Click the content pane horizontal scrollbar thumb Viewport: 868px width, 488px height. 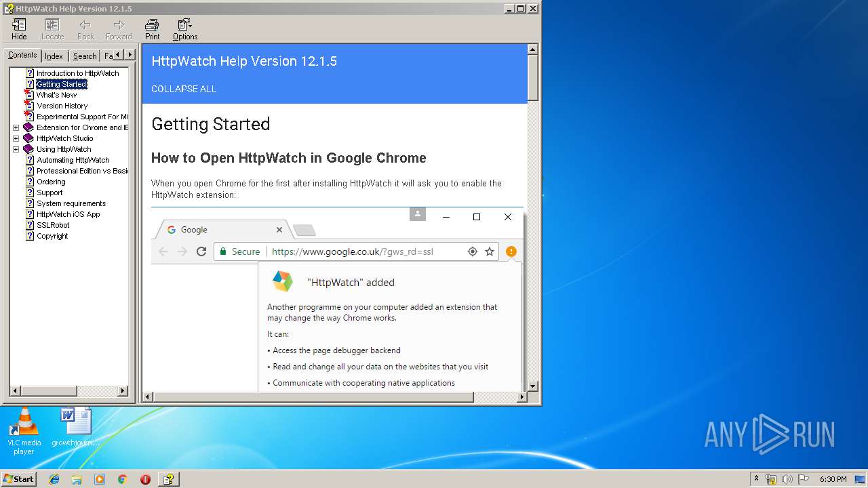coord(313,396)
